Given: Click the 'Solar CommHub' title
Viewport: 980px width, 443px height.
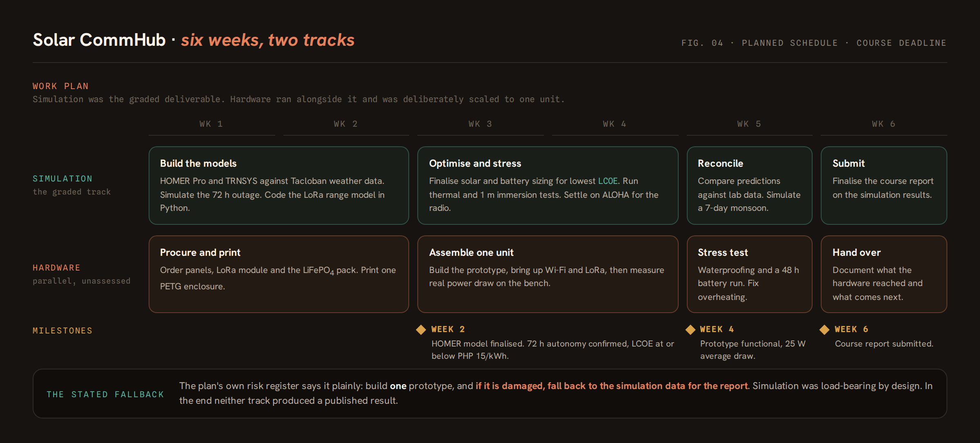Looking at the screenshot, I should pyautogui.click(x=99, y=40).
